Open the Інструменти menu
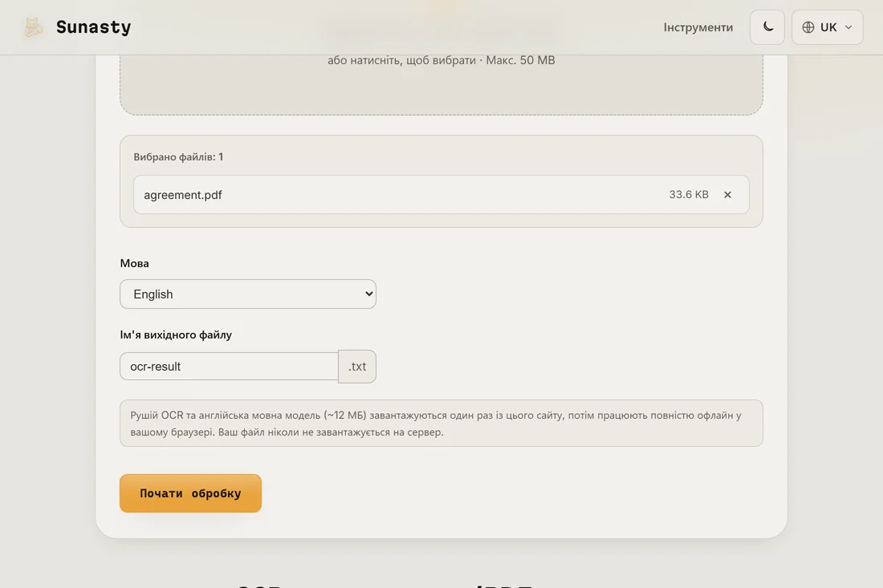The image size is (883, 588). point(698,27)
